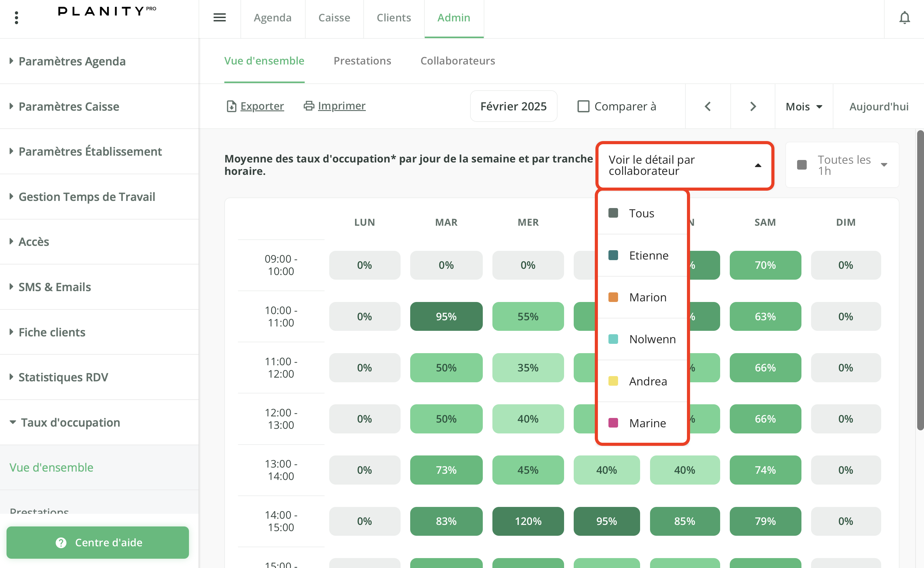Switch to the Prestations tab
Screen dimensions: 924x568
[362, 61]
